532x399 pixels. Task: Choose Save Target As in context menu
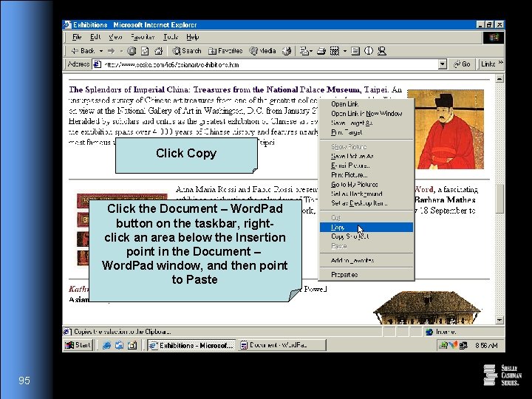pyautogui.click(x=366, y=123)
